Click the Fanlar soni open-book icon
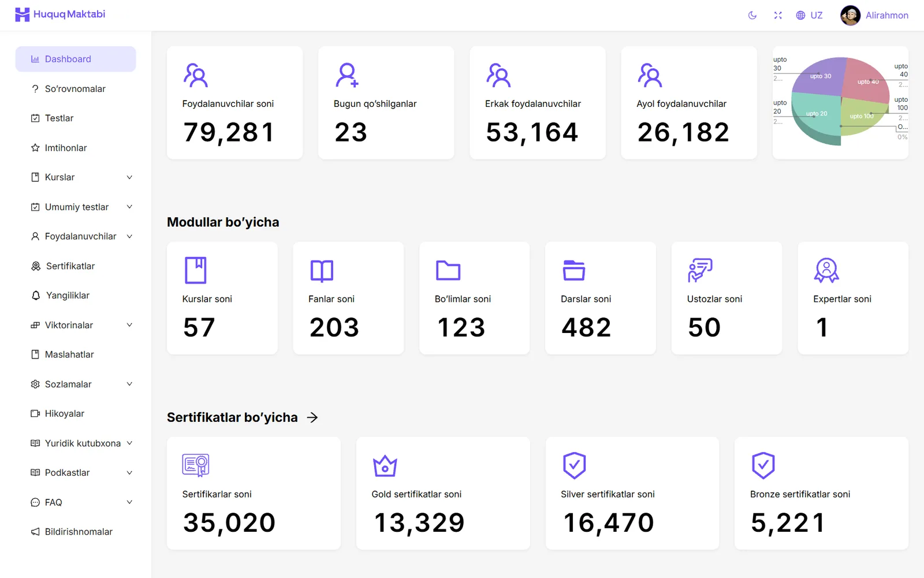The height and width of the screenshot is (578, 924). click(322, 271)
